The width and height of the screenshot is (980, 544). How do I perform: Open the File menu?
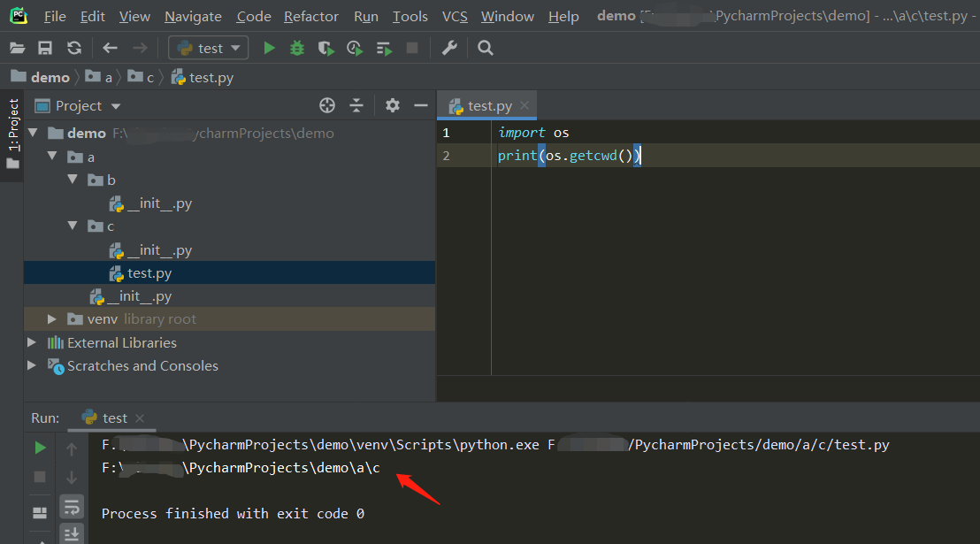click(55, 16)
